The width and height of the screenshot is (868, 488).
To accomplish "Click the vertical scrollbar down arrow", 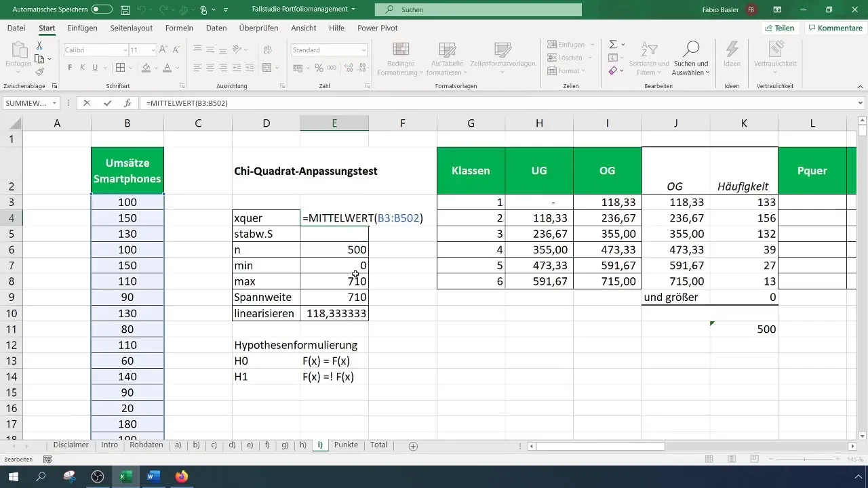I will click(862, 435).
